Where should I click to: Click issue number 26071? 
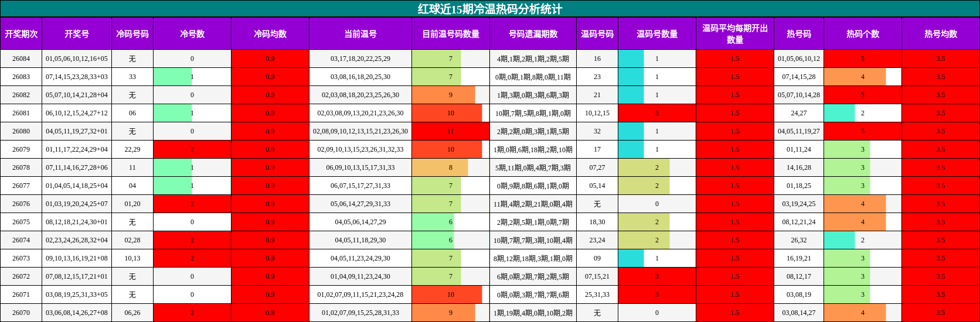pos(21,294)
